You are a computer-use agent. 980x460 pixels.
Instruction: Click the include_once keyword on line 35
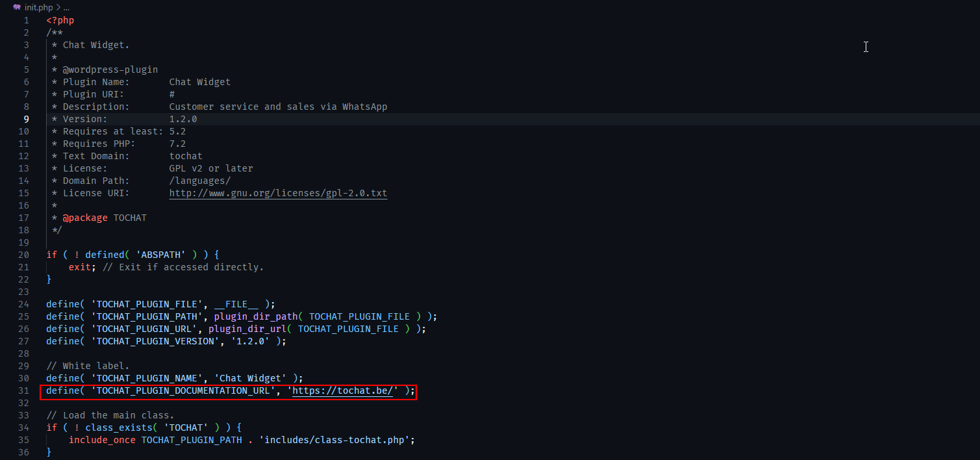tap(102, 440)
